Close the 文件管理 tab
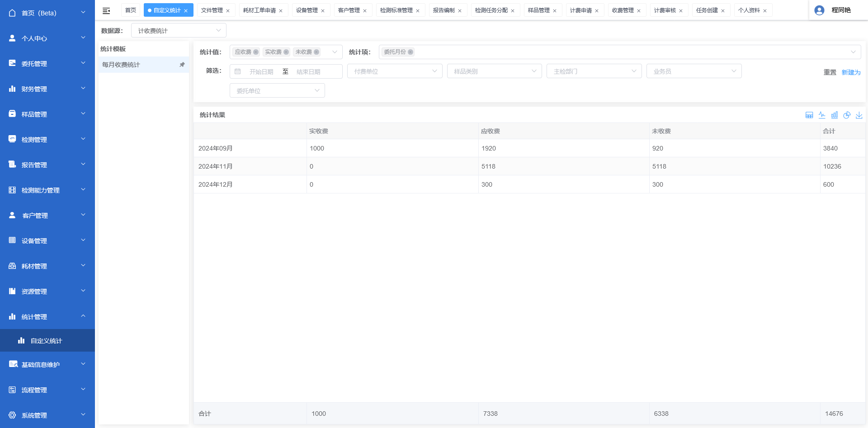868x428 pixels. 228,10
